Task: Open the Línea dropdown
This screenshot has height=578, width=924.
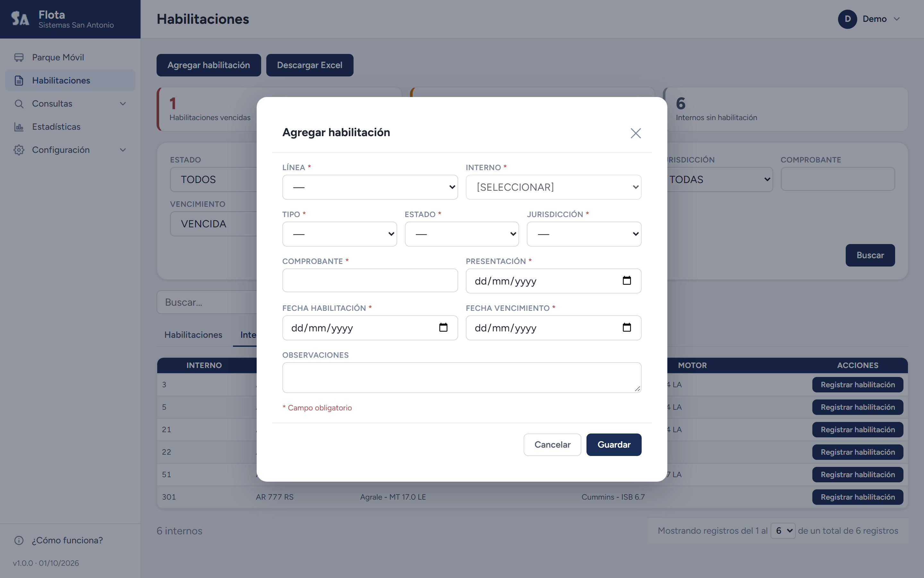Action: coord(370,187)
